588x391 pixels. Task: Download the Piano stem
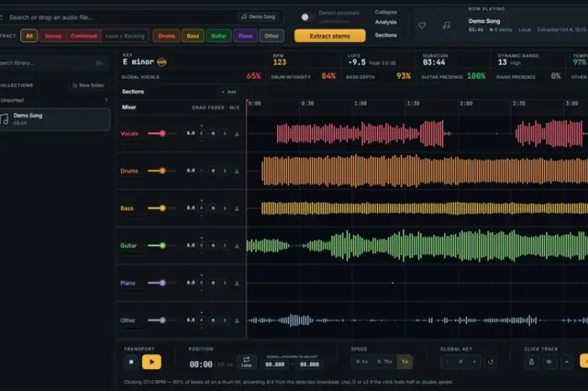pyautogui.click(x=237, y=283)
